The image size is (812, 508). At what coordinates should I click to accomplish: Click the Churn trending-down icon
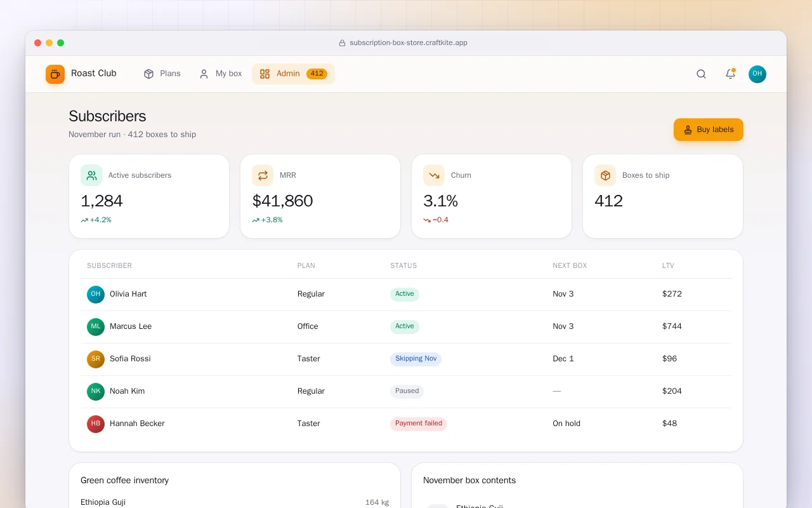pos(434,175)
